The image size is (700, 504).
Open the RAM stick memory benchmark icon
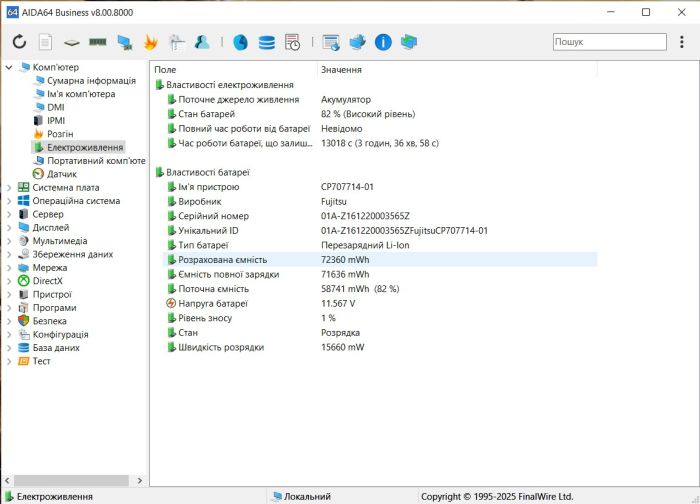98,42
